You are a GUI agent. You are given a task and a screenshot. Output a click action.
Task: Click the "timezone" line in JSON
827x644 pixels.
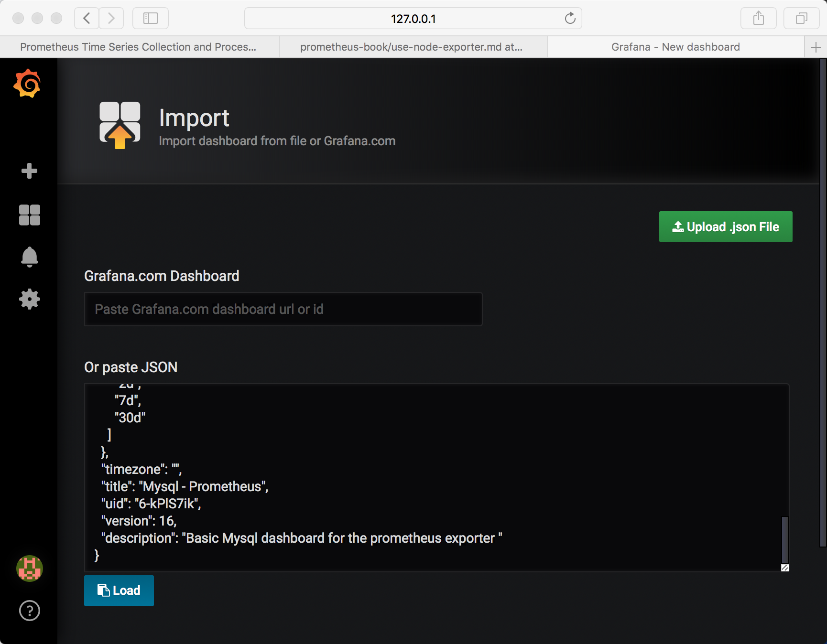tap(141, 469)
